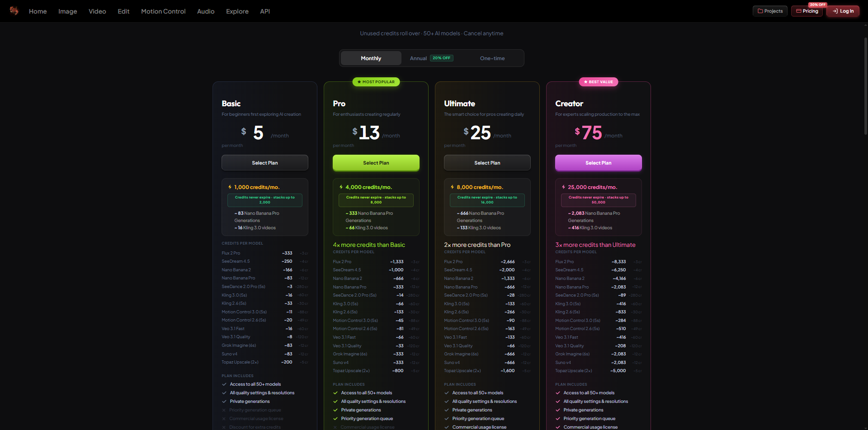
Task: Open the Audio menu item
Action: [206, 11]
